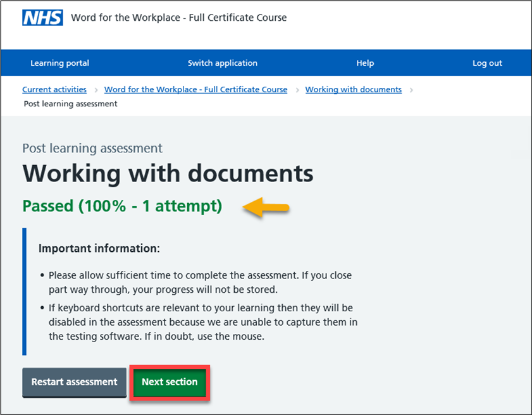Click the Important information heading

(x=99, y=249)
